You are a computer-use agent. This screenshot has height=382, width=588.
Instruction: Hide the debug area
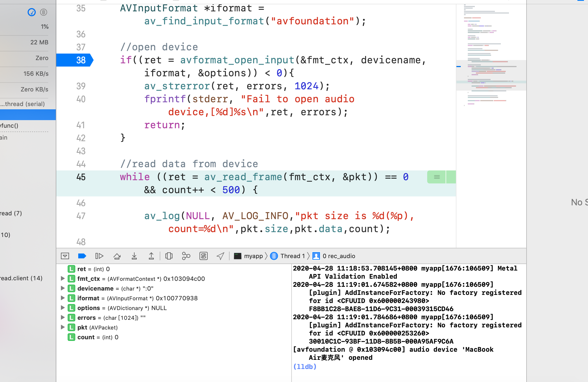click(x=65, y=256)
